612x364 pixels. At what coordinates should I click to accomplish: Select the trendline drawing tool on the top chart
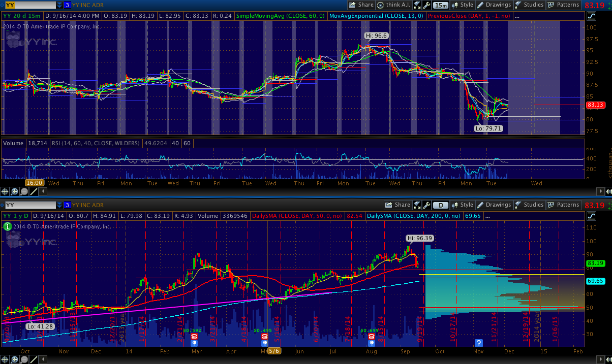click(34, 191)
